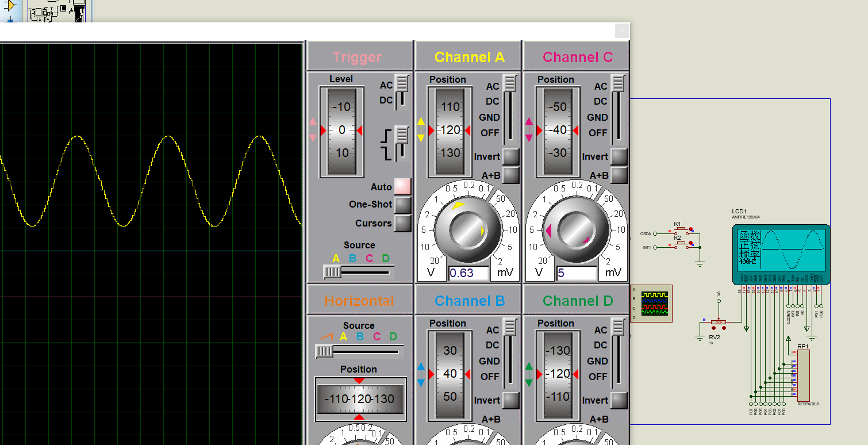This screenshot has width=868, height=445.
Task: Click Trigger Source channel slider
Action: (x=359, y=271)
